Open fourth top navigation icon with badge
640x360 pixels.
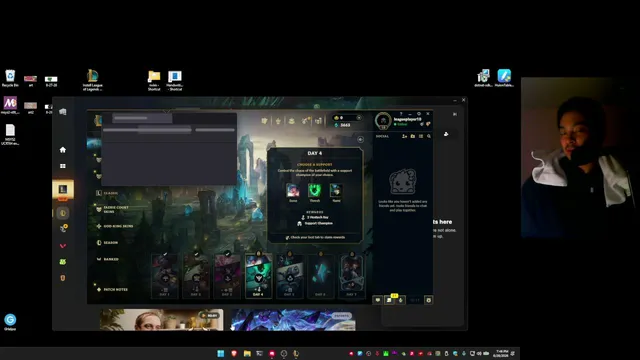(x=305, y=120)
